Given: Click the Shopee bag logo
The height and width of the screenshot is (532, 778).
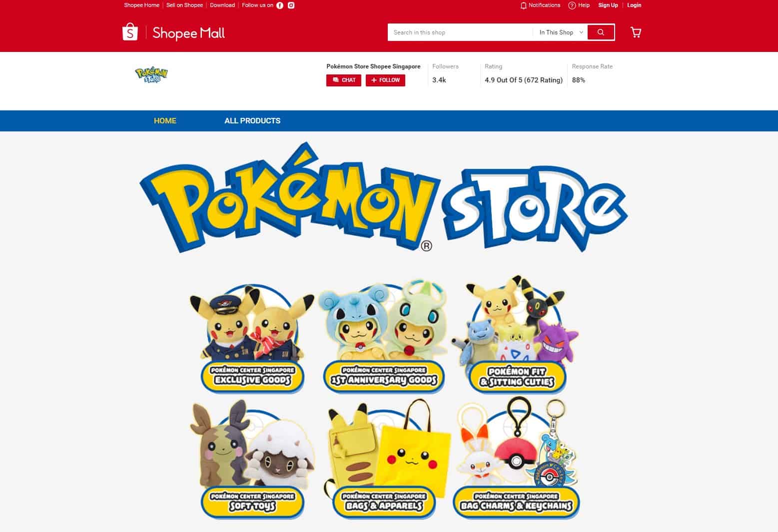Looking at the screenshot, I should [x=130, y=32].
